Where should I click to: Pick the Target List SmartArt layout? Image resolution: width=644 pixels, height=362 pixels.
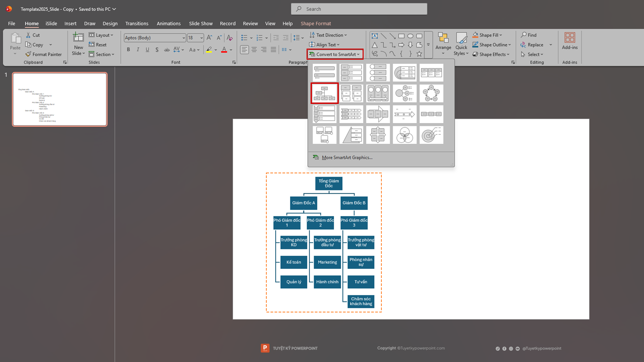pyautogui.click(x=431, y=135)
